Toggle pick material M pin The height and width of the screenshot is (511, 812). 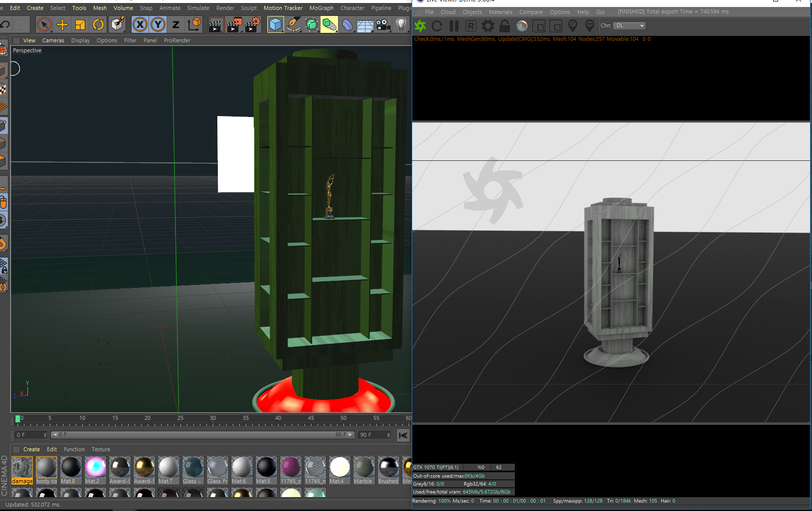tap(590, 26)
